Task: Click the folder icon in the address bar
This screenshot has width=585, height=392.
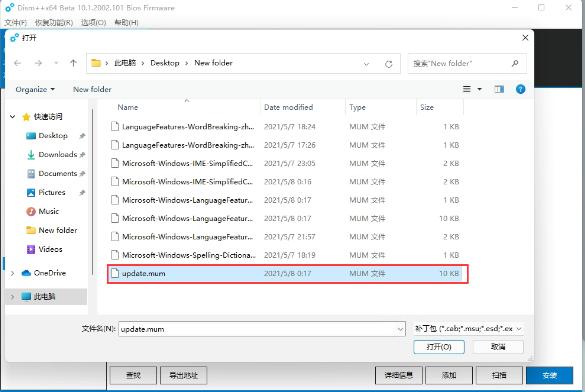Action: point(96,63)
